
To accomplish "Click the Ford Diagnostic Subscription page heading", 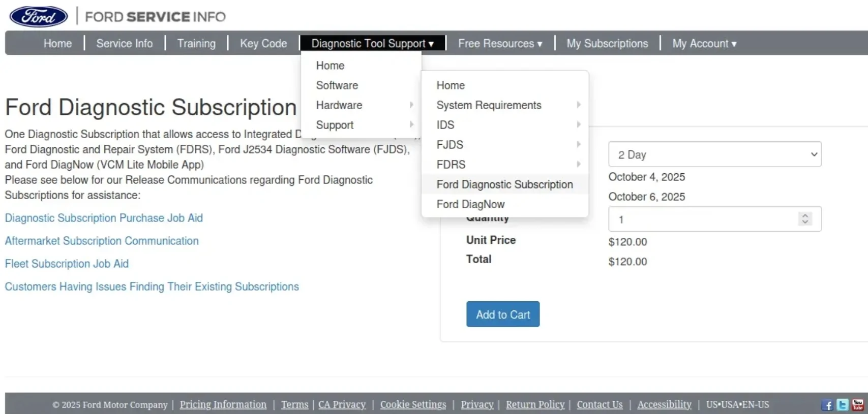I will [x=151, y=107].
